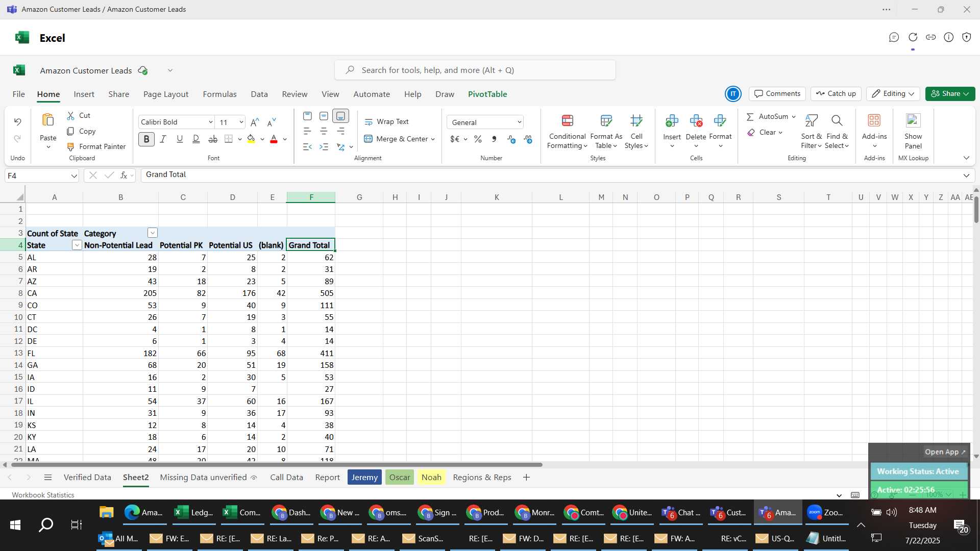The image size is (980, 551).
Task: Click increase indent icon
Action: pos(324,147)
